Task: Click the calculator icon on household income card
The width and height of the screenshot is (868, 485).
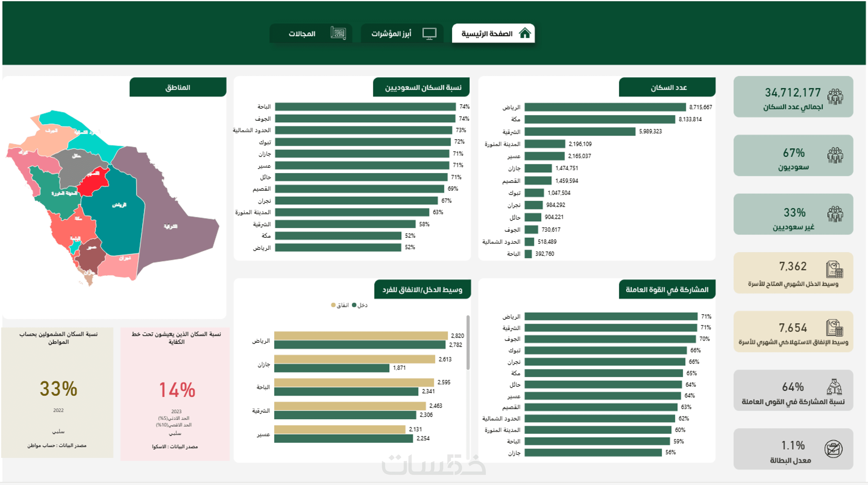Action: 834,269
